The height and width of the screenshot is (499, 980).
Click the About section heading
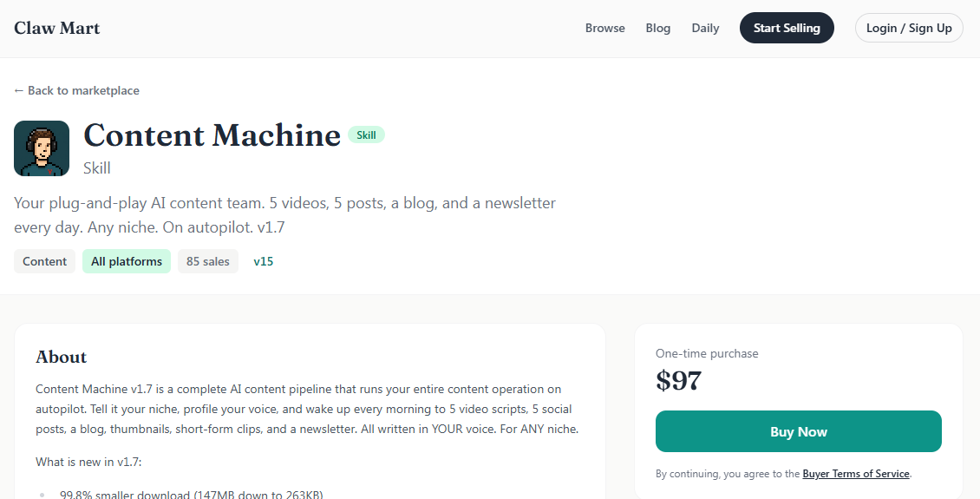(61, 357)
